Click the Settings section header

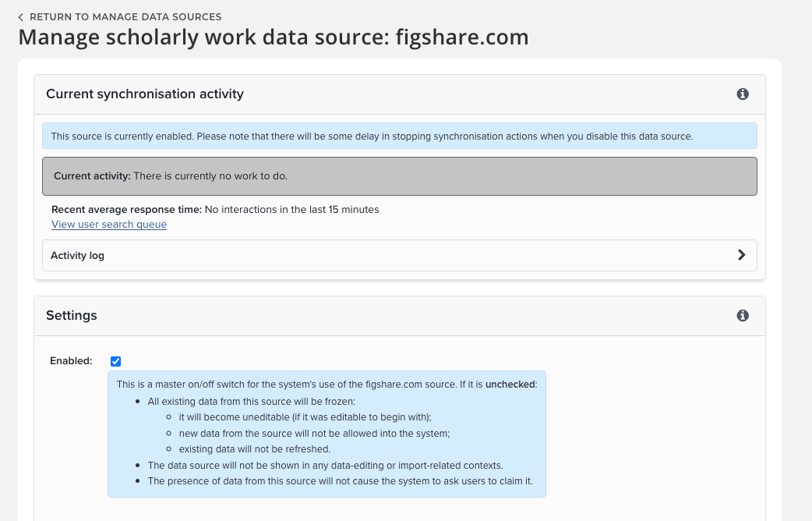tap(72, 316)
